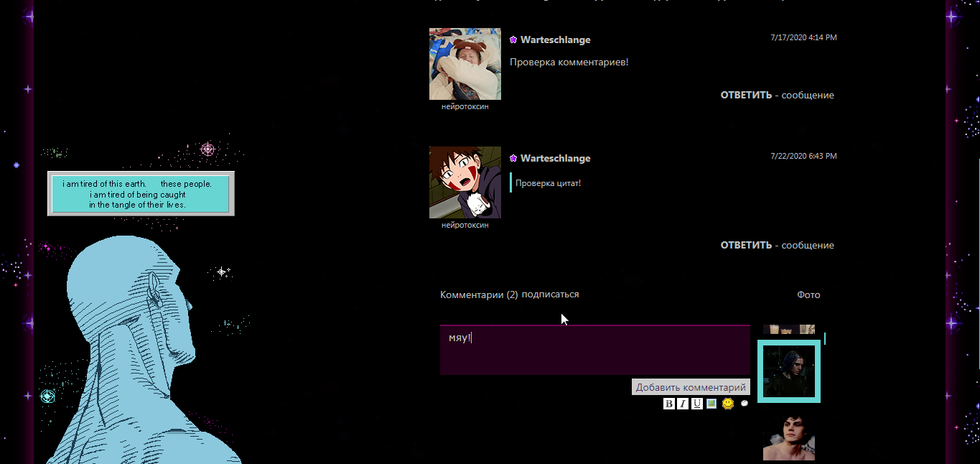Open the author name on 7/17/2020 comment
Image resolution: width=980 pixels, height=464 pixels.
tap(555, 40)
